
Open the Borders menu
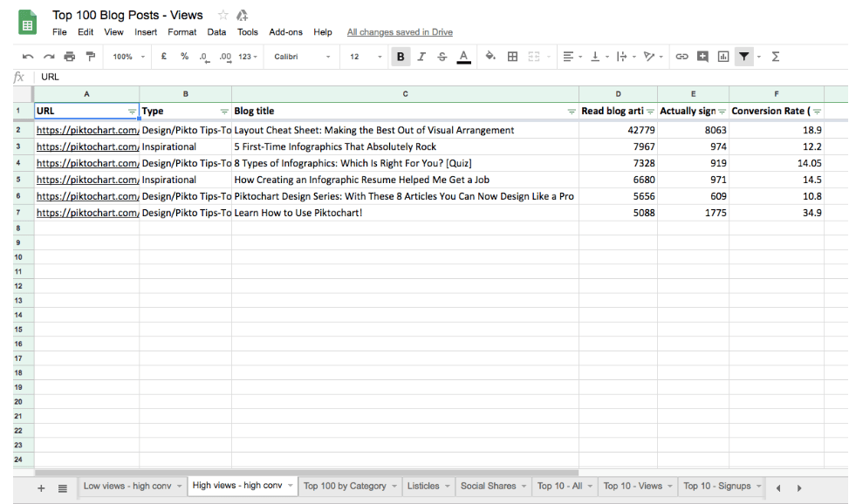(512, 56)
